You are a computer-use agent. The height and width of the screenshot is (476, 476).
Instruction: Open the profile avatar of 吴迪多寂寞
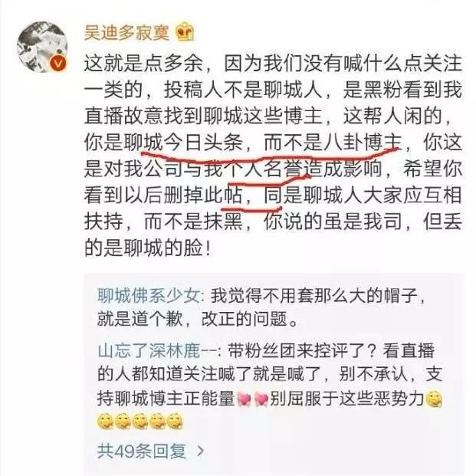42,47
